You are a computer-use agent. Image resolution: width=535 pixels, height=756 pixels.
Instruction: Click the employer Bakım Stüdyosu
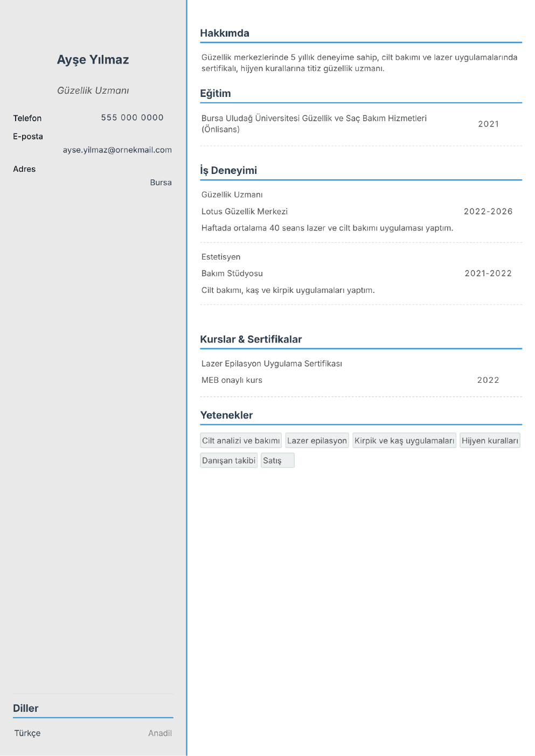tap(232, 273)
